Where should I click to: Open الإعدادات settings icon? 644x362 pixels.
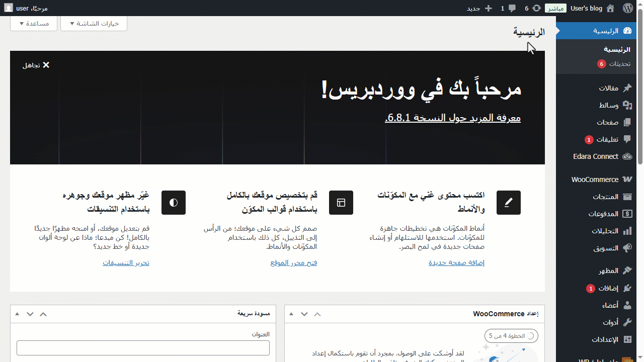[627, 339]
